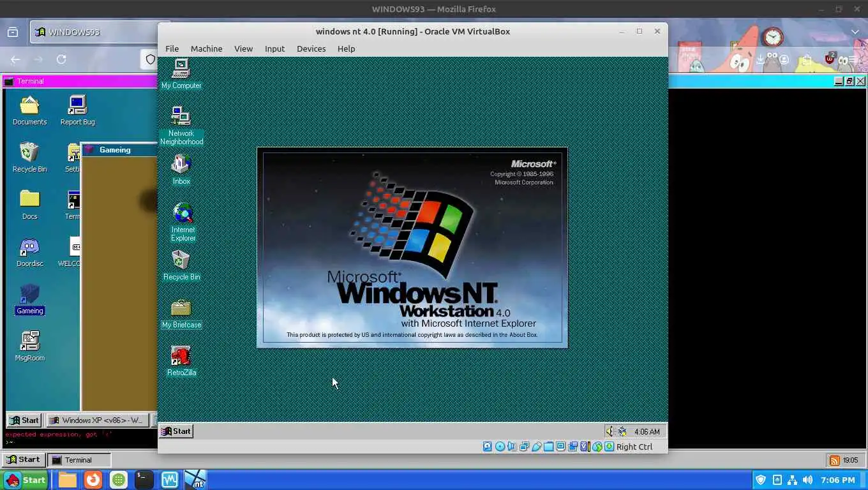Click VirtualBox network status icon
The image size is (868, 490).
point(524,447)
